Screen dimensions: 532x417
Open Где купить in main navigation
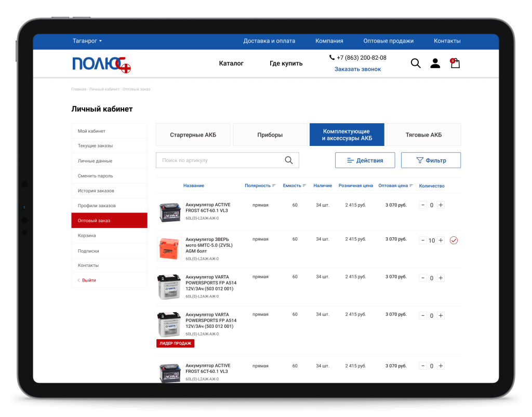(286, 63)
